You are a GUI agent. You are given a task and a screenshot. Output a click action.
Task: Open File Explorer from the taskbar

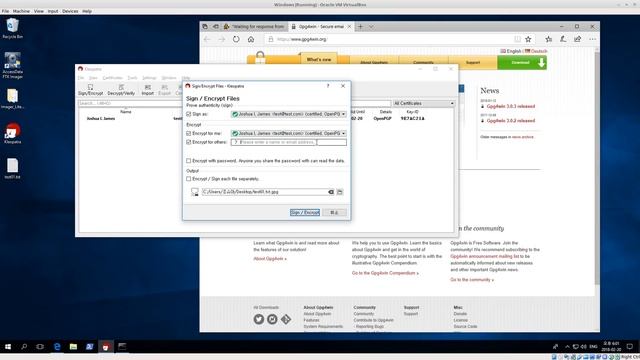[x=73, y=347]
